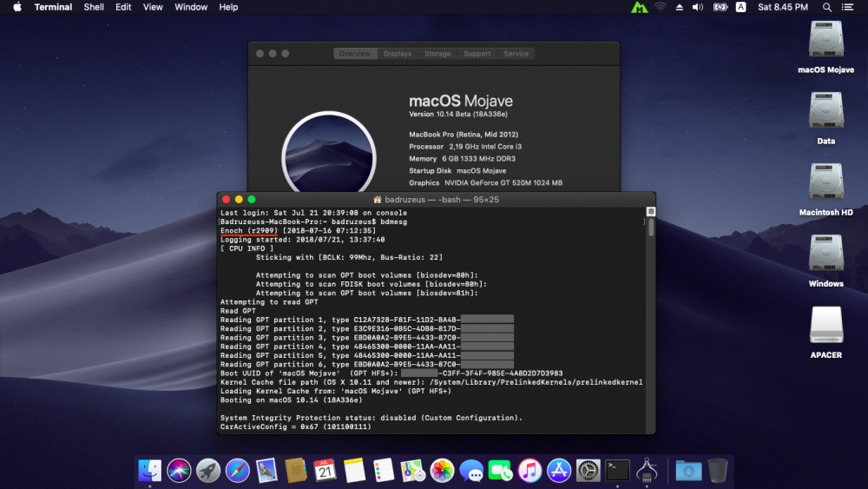
Task: Open Reminders from the Dock
Action: (x=384, y=471)
